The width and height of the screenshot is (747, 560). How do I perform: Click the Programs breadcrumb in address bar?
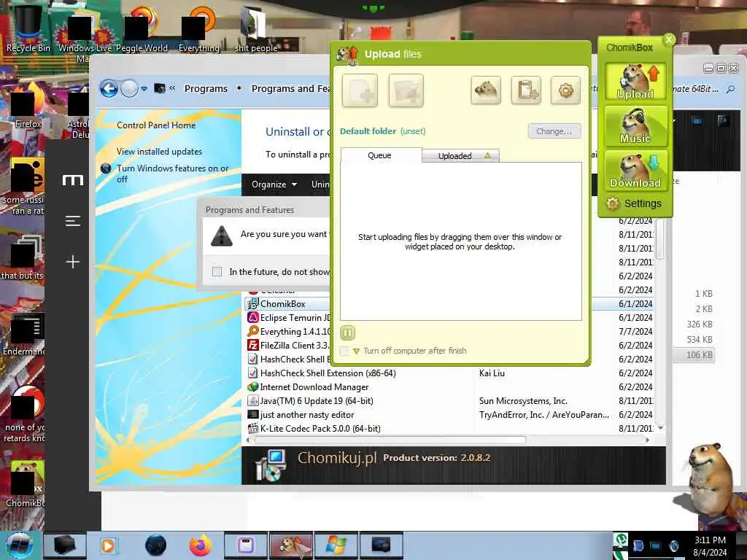click(x=206, y=88)
